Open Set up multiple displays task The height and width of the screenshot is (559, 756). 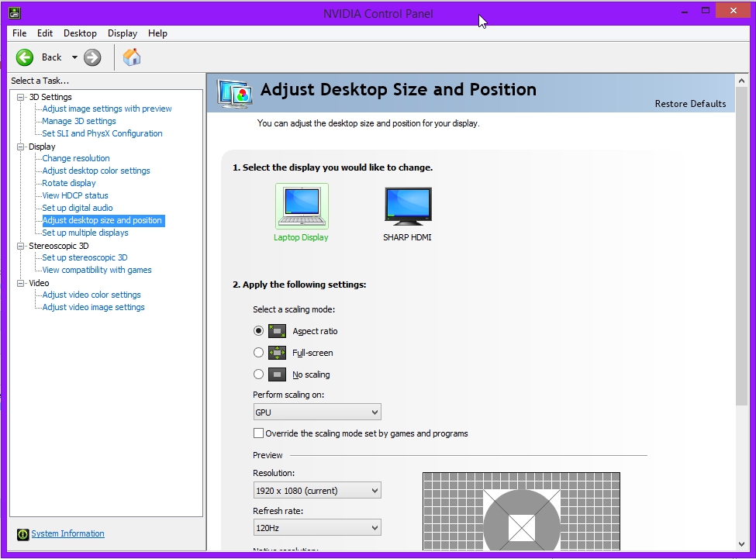85,233
